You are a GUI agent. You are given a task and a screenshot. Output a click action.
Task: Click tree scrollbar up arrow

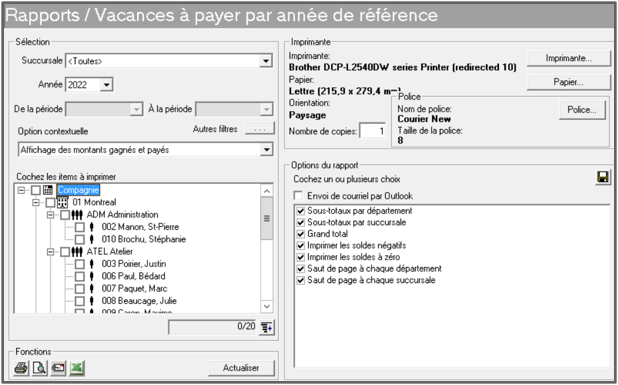[267, 191]
